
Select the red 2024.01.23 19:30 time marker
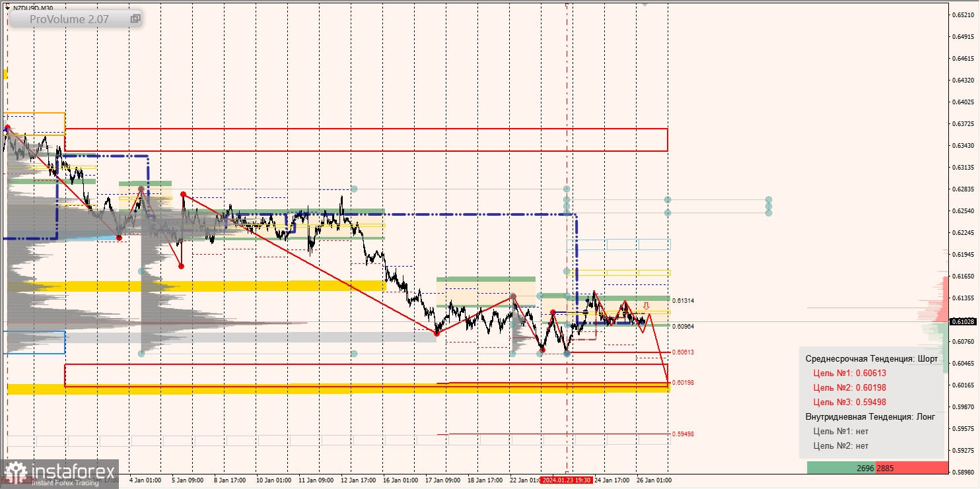tap(566, 480)
